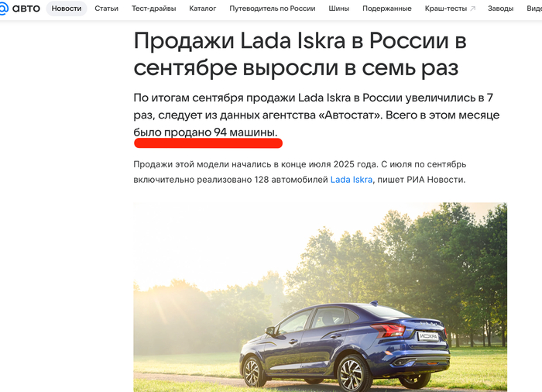Select the Новости tab
Image resolution: width=542 pixels, height=392 pixels.
pyautogui.click(x=67, y=9)
